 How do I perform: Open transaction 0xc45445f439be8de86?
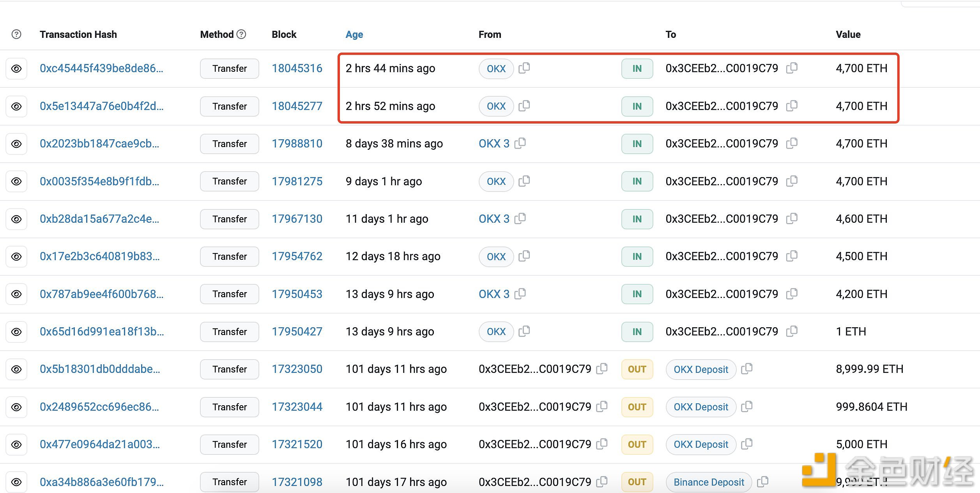101,68
